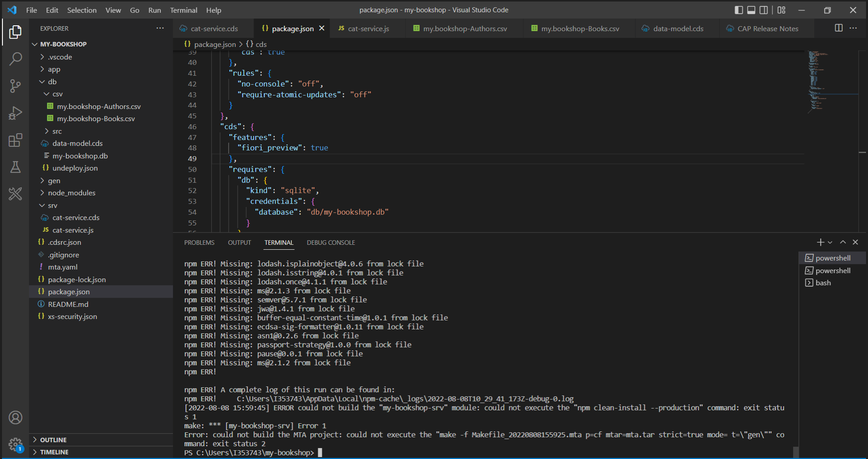Open the Run and Debug view
This screenshot has height=459, width=868.
15,113
